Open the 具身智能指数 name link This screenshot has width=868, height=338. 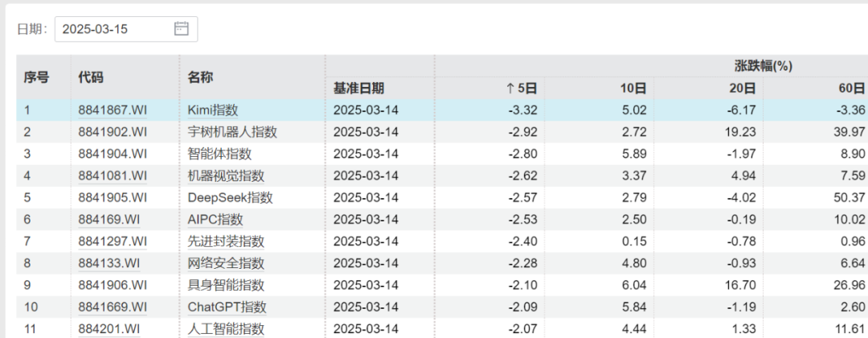tap(226, 286)
